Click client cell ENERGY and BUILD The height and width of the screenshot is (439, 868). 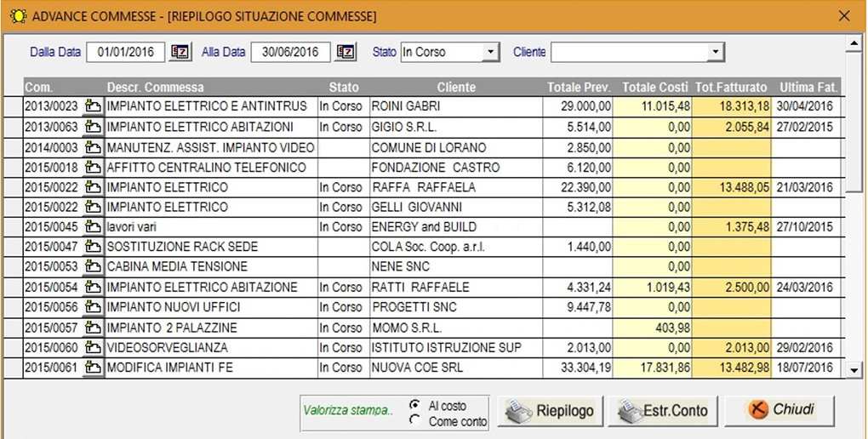pyautogui.click(x=456, y=227)
